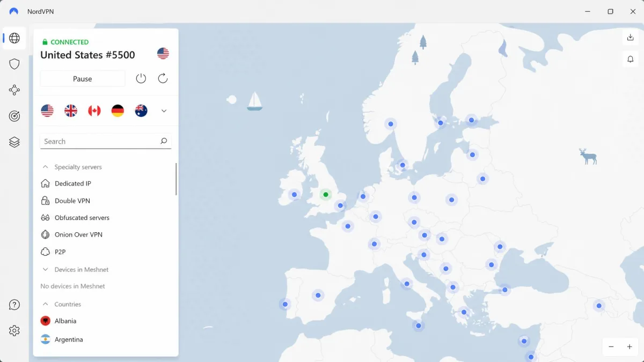Expand the recent countries chevron
Screen dimensions: 644x362
coord(164,111)
